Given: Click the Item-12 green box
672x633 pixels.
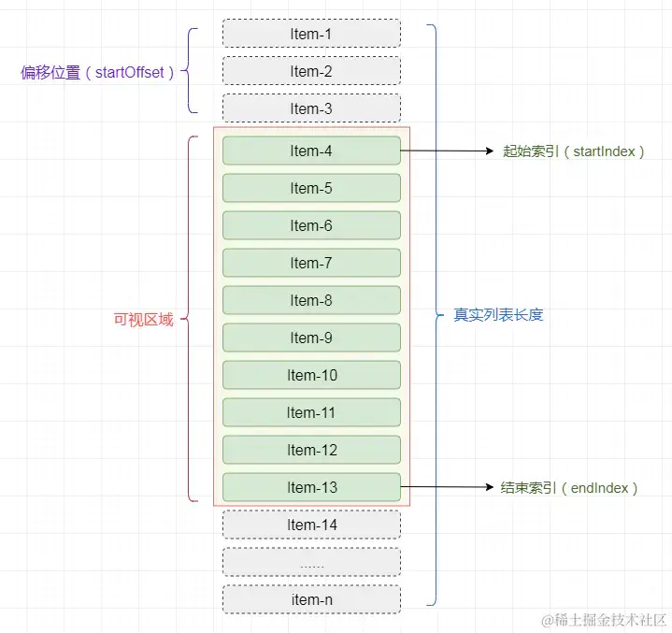Looking at the screenshot, I should click(311, 450).
